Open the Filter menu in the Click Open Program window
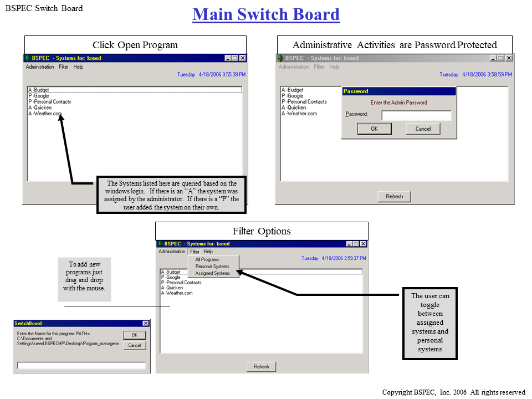This screenshot has height=399, width=532. 63,66
